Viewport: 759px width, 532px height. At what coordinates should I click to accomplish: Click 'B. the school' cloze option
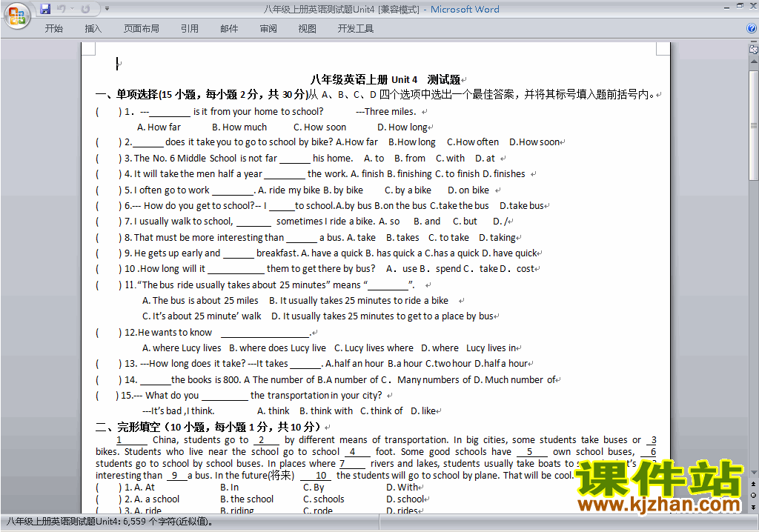pos(247,499)
